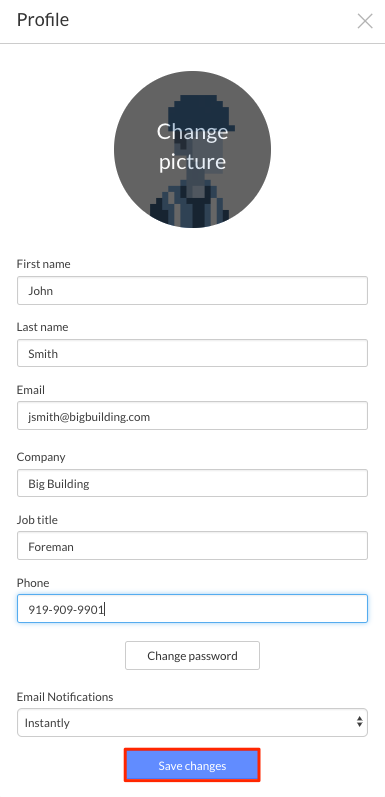Click the Phone label

pyautogui.click(x=33, y=583)
